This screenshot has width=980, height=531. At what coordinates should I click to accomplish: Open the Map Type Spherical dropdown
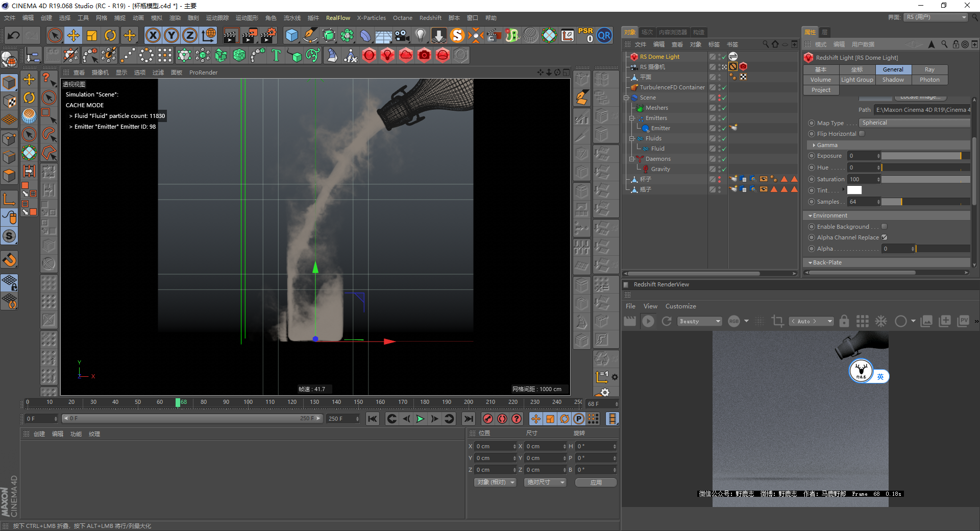point(915,123)
